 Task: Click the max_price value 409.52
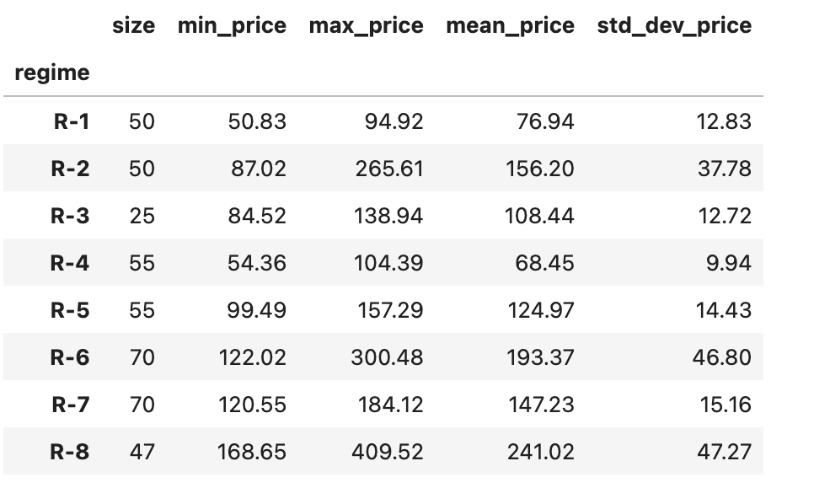point(388,452)
